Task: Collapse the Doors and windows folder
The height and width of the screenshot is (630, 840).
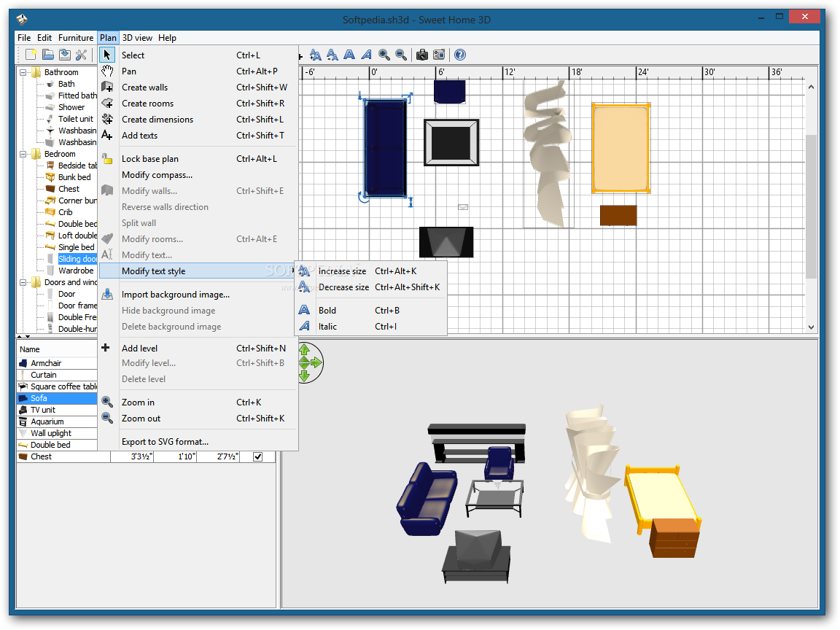Action: point(23,282)
